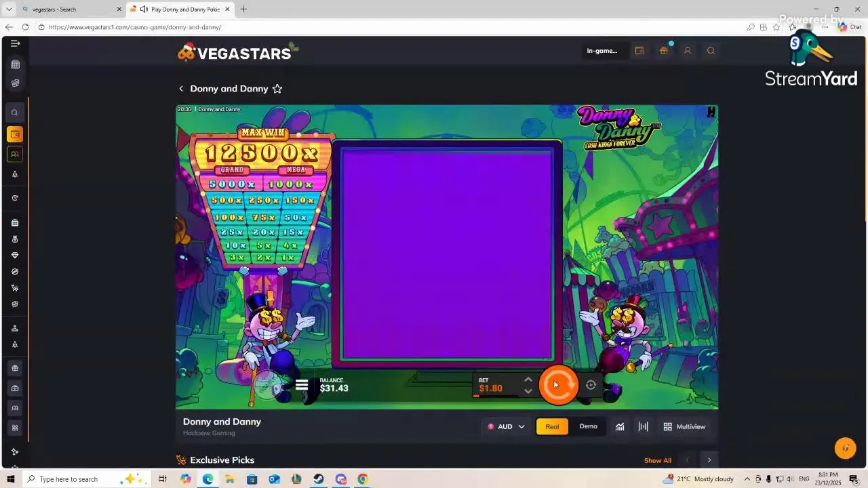The image size is (868, 488).
Task: Open Steam from the taskbar
Action: pyautogui.click(x=318, y=479)
